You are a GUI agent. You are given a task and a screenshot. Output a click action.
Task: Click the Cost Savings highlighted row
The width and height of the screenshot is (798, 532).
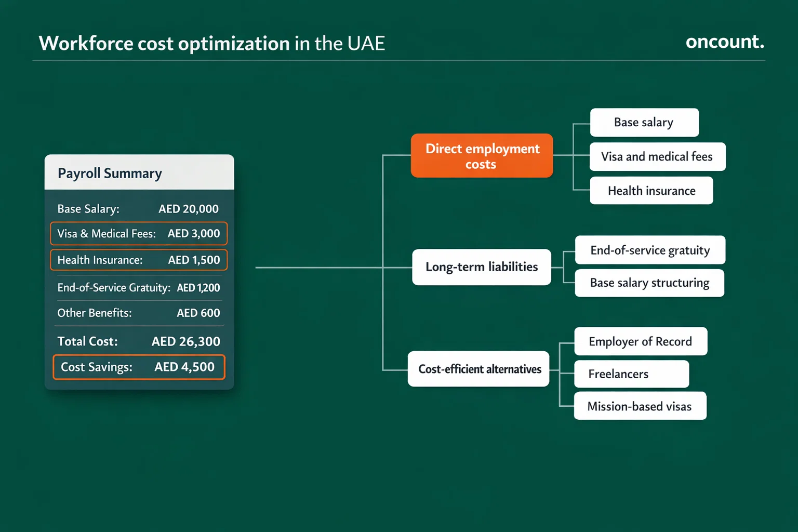click(138, 367)
